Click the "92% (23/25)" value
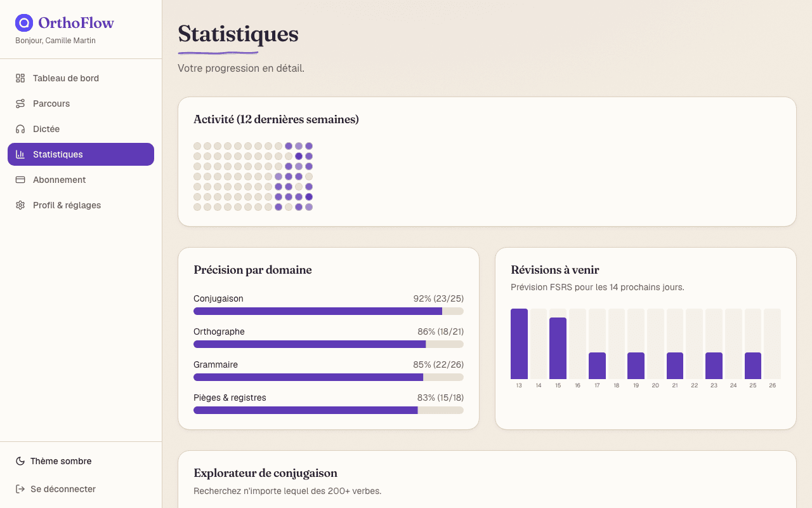 438,298
